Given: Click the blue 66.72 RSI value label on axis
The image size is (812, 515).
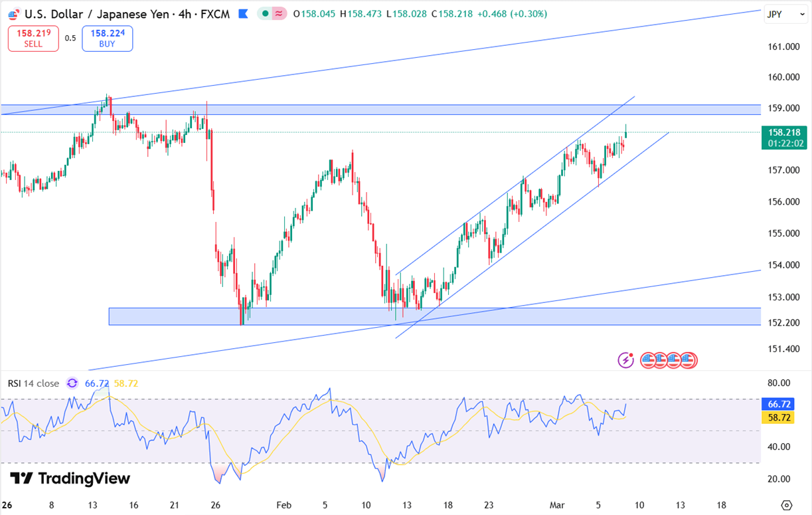Looking at the screenshot, I should click(778, 404).
